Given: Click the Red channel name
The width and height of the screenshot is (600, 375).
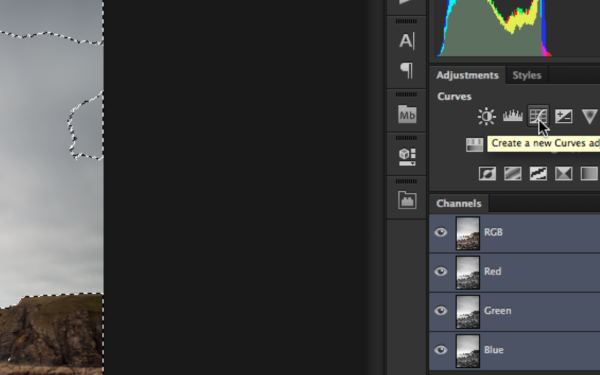Looking at the screenshot, I should (492, 272).
